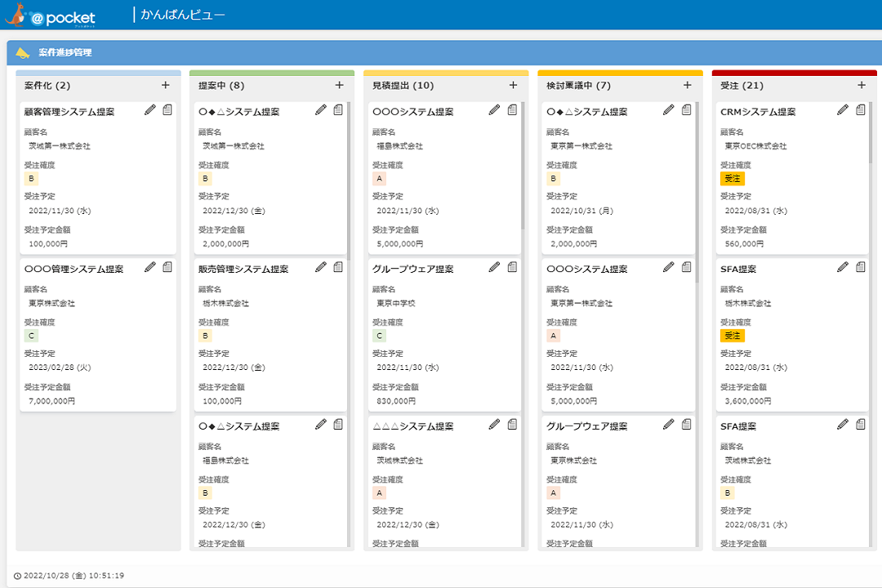
Task: Click the かんばんビュー page title
Action: (183, 15)
